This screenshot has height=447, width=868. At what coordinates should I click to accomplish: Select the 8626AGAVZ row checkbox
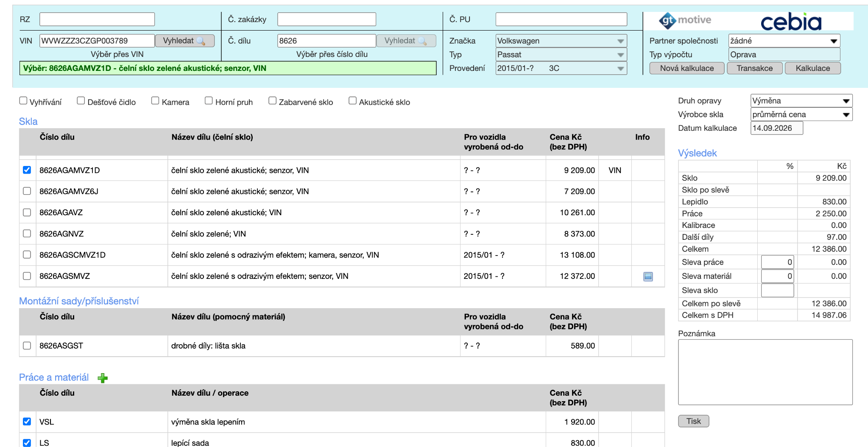click(27, 212)
